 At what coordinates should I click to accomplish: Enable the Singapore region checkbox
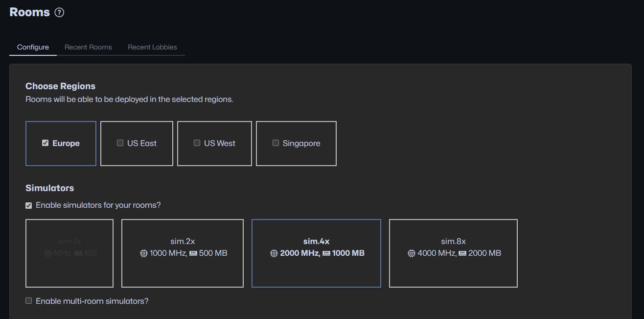276,143
